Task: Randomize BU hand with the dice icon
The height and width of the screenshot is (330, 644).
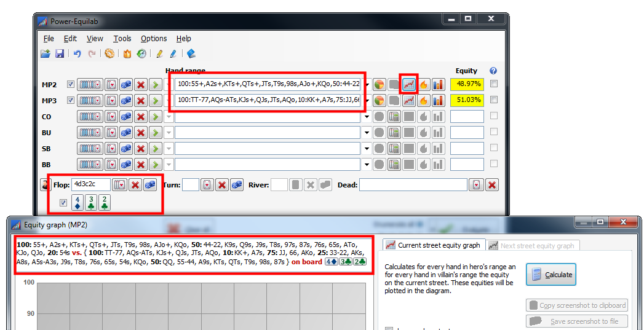Action: pyautogui.click(x=126, y=133)
